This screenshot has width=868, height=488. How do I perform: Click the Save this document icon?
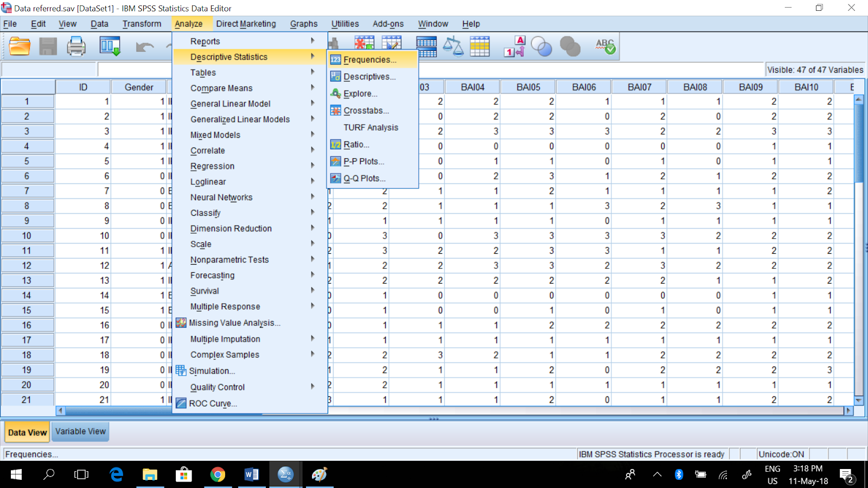tap(48, 46)
